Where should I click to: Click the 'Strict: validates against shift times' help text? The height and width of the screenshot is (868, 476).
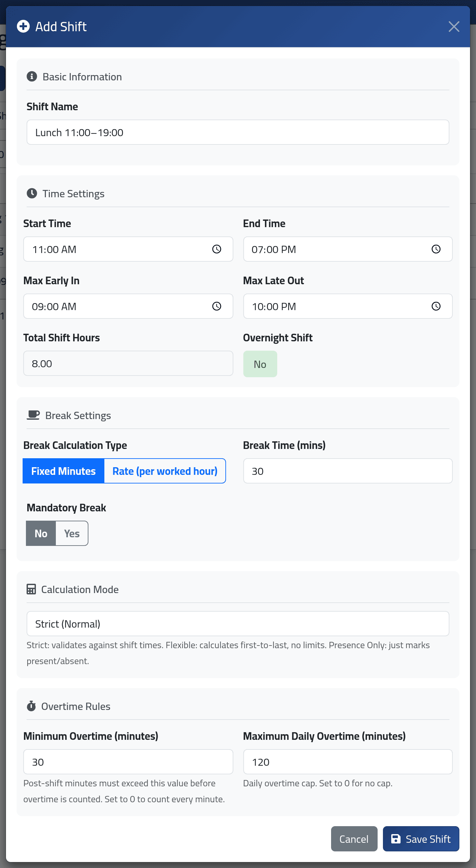[x=228, y=653]
